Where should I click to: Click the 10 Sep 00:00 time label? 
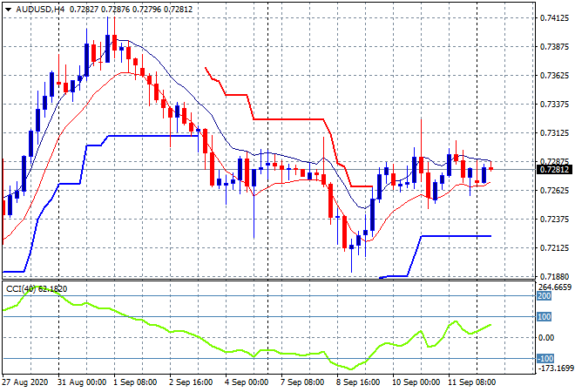(416, 382)
